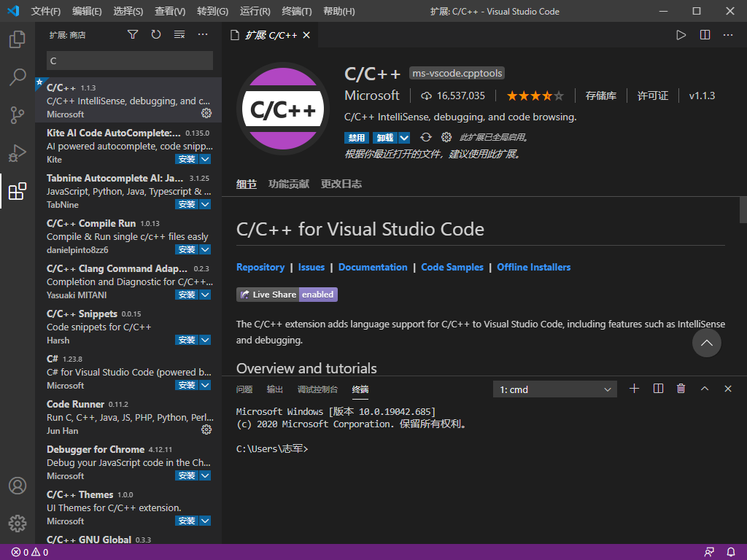Image resolution: width=747 pixels, height=560 pixels.
Task: Close the terminal panel
Action: (728, 389)
